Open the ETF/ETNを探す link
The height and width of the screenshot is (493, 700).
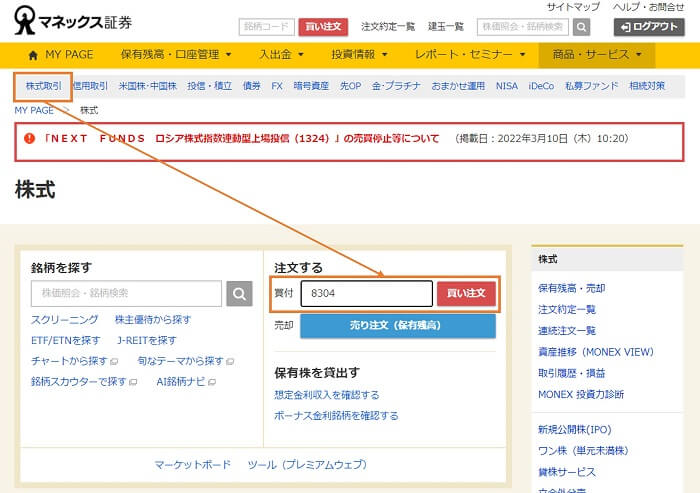(66, 341)
